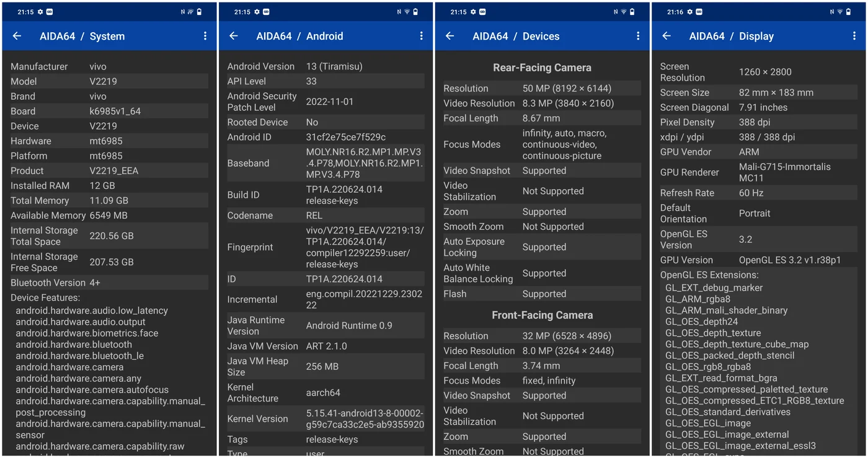Screen dimensions: 868x458
Task: Tap the back arrow on the Android screen
Action: tap(234, 36)
